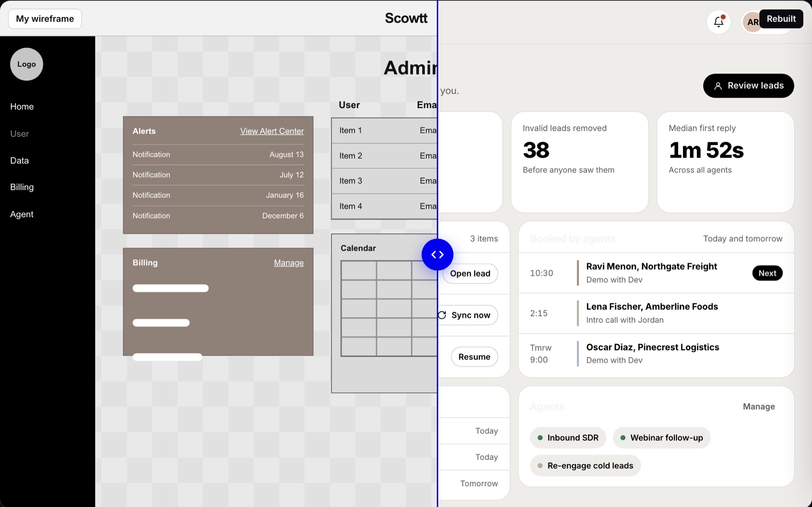Image resolution: width=812 pixels, height=507 pixels.
Task: Open the View Alert Center link
Action: pyautogui.click(x=272, y=131)
